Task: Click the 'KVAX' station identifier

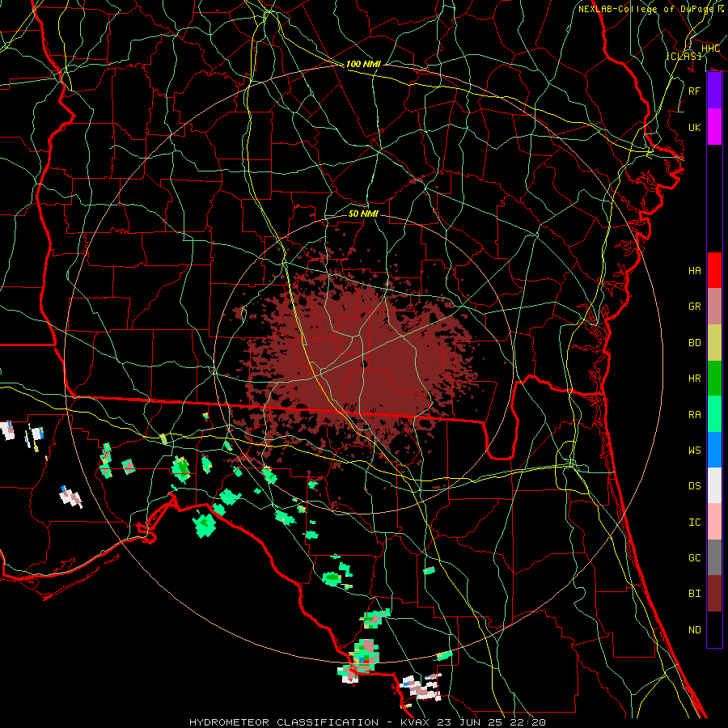Action: [415, 722]
